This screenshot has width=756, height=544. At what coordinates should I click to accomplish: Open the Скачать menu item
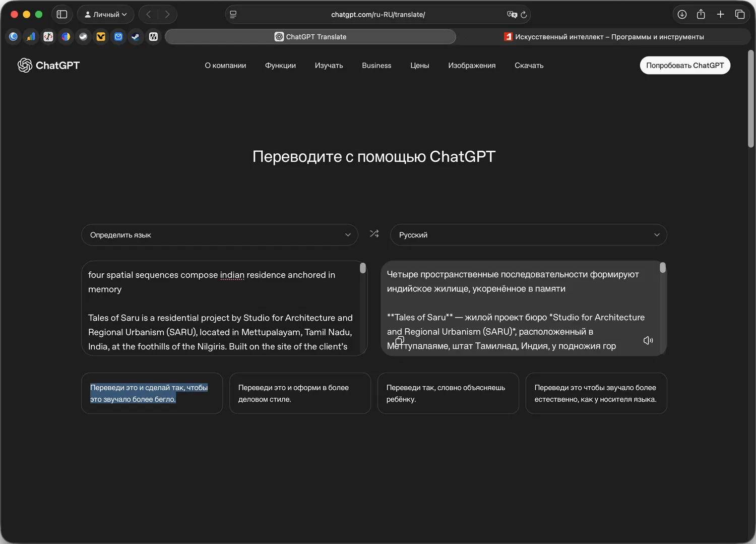click(529, 66)
